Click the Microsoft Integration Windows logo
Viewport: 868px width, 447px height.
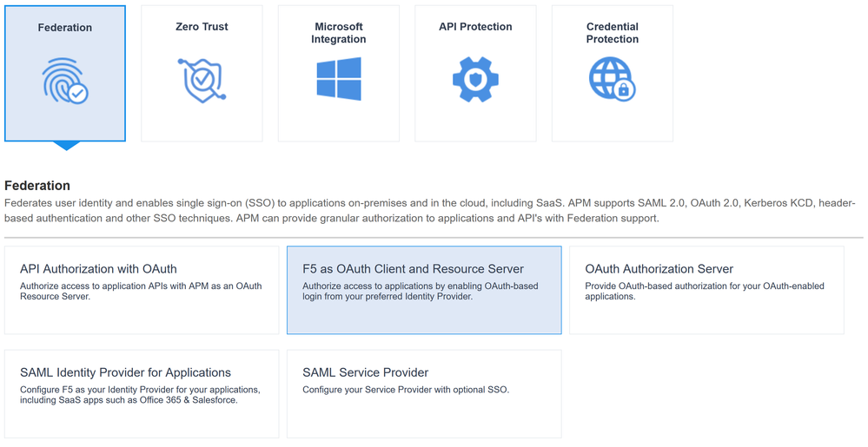(339, 80)
